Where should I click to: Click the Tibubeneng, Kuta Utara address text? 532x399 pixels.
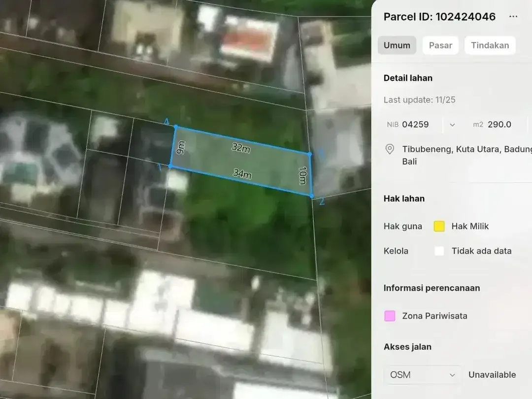coord(467,155)
